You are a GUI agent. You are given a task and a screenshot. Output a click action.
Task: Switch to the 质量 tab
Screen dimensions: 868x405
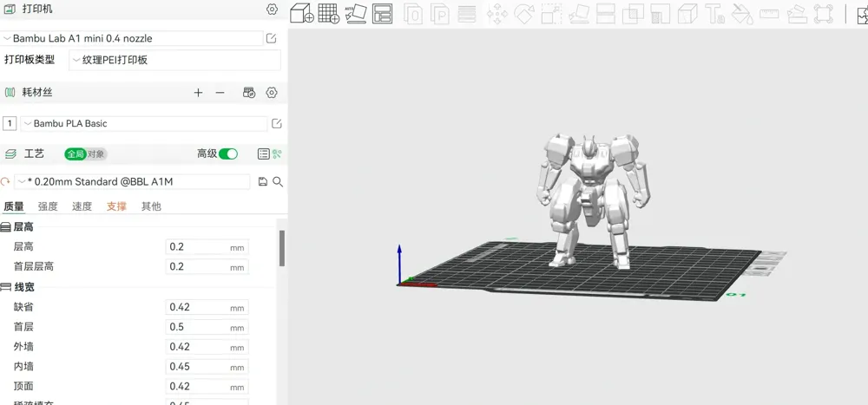[14, 206]
